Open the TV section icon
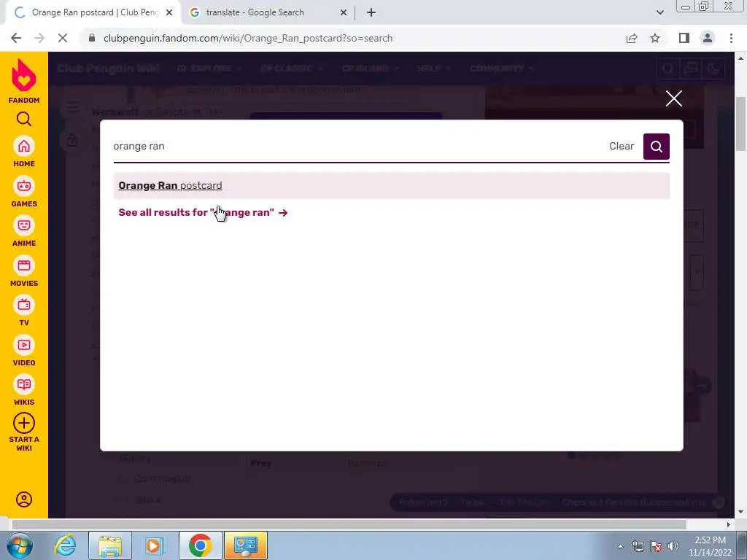This screenshot has height=560, width=747. click(24, 306)
